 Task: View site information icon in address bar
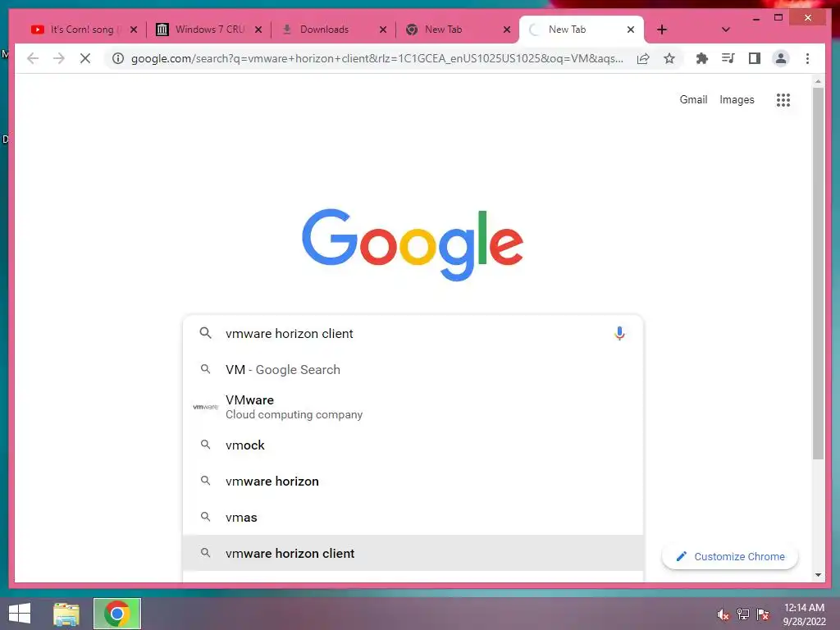(x=118, y=58)
